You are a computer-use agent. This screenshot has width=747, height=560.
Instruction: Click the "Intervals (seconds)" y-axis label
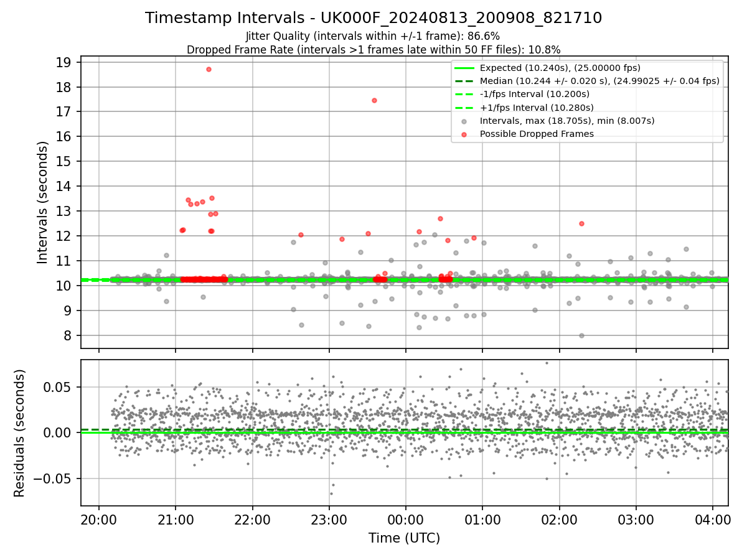click(x=43, y=202)
